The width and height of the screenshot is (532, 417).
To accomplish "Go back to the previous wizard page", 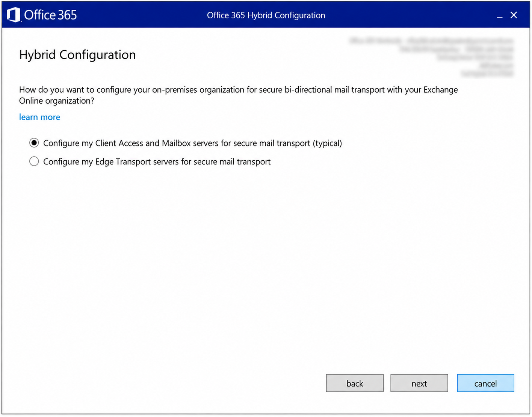I will 355,383.
